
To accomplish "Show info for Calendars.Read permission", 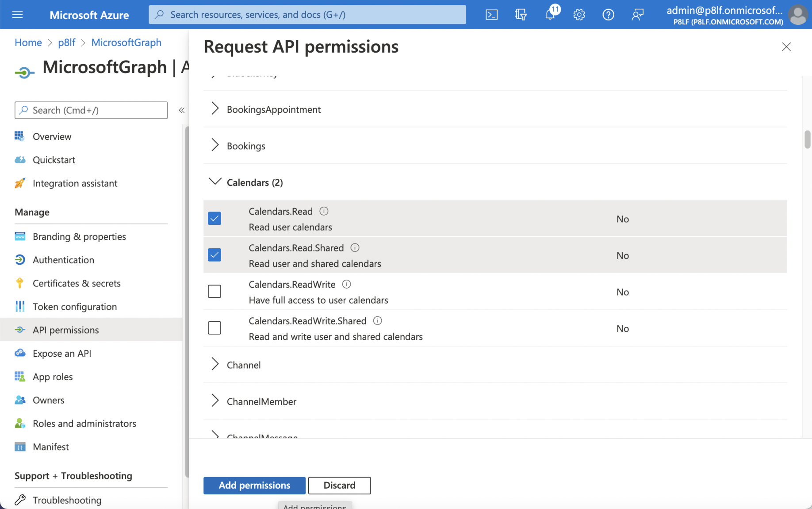I will 324,211.
